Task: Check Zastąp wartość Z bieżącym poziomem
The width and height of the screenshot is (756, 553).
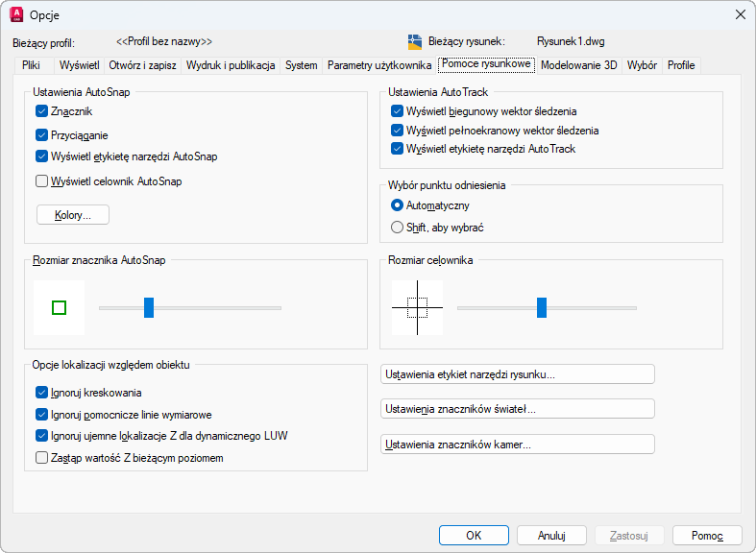Action: [42, 458]
